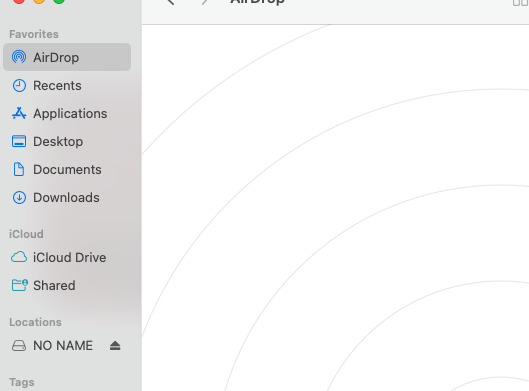Click the iCloud Drive cloud icon
This screenshot has height=391, width=529.
(19, 257)
